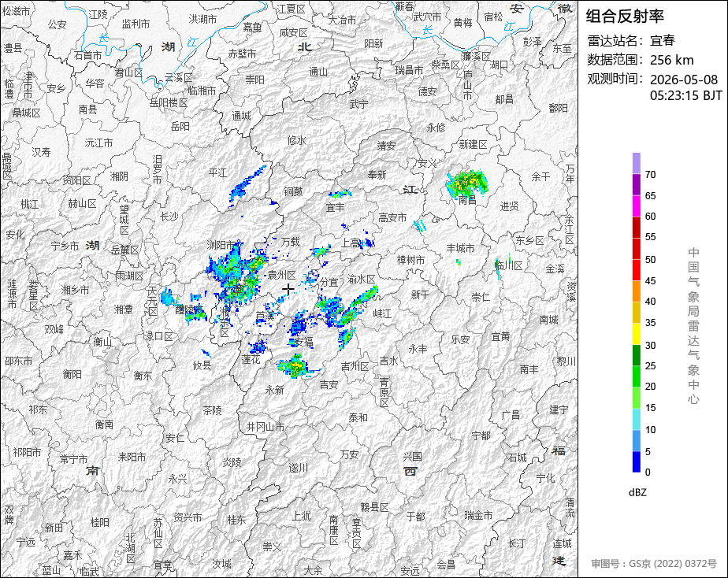This screenshot has width=728, height=578.
Task: Click the radar echo cluster over 南昌
Action: pyautogui.click(x=467, y=183)
